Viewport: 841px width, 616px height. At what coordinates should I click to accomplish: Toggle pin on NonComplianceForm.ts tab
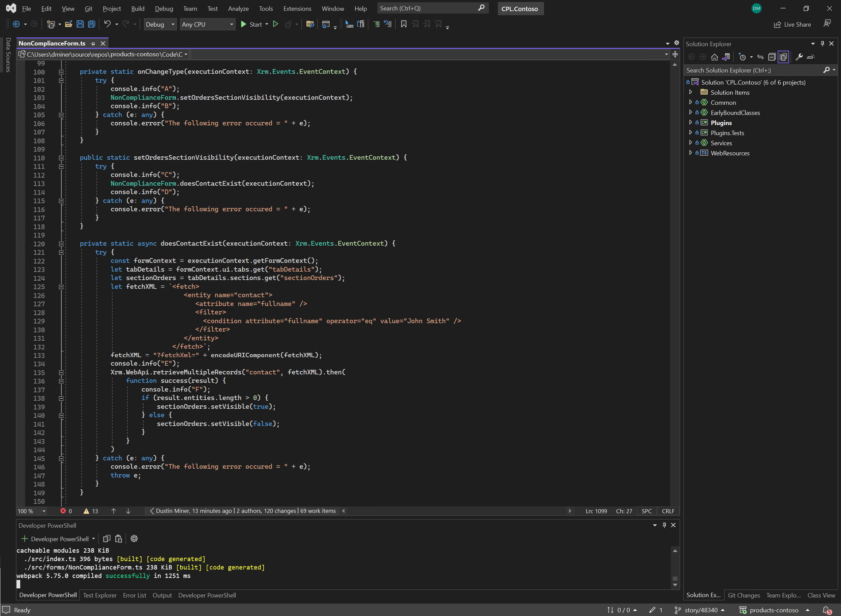(x=93, y=43)
